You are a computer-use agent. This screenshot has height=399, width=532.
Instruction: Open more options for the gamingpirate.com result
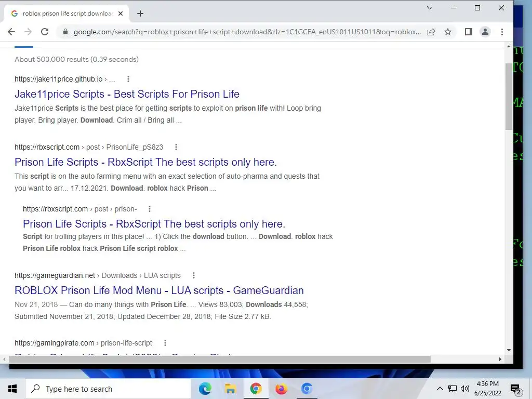click(x=165, y=343)
